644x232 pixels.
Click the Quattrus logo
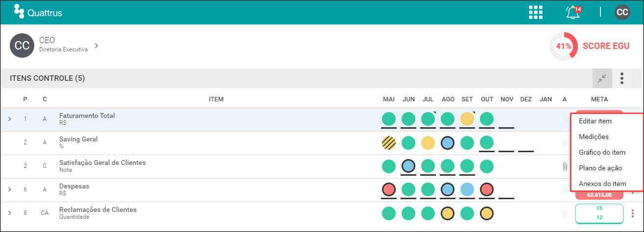pyautogui.click(x=37, y=12)
